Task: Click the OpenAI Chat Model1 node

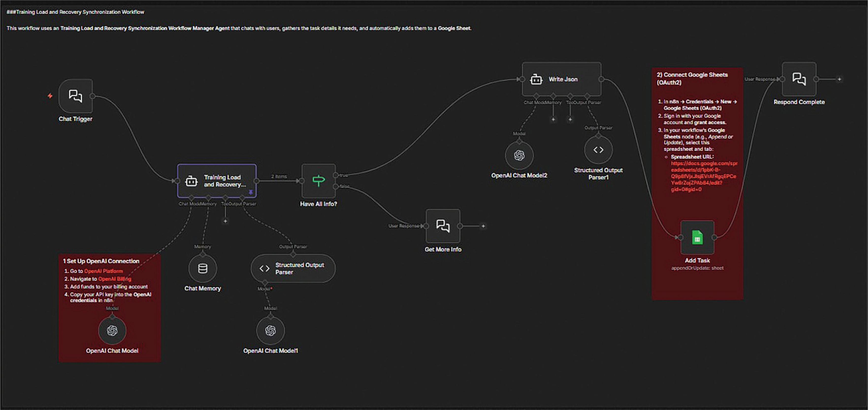Action: point(270,331)
